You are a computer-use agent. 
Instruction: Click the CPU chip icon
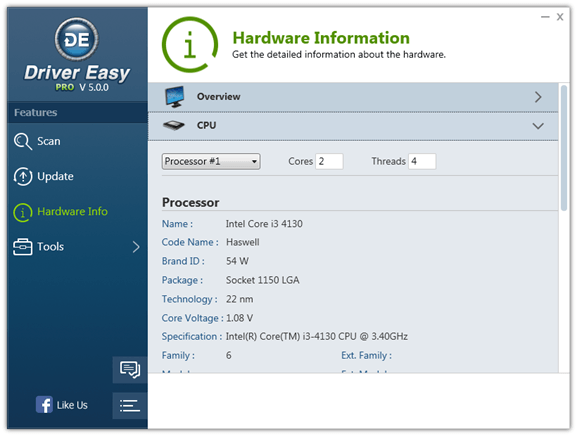click(174, 125)
